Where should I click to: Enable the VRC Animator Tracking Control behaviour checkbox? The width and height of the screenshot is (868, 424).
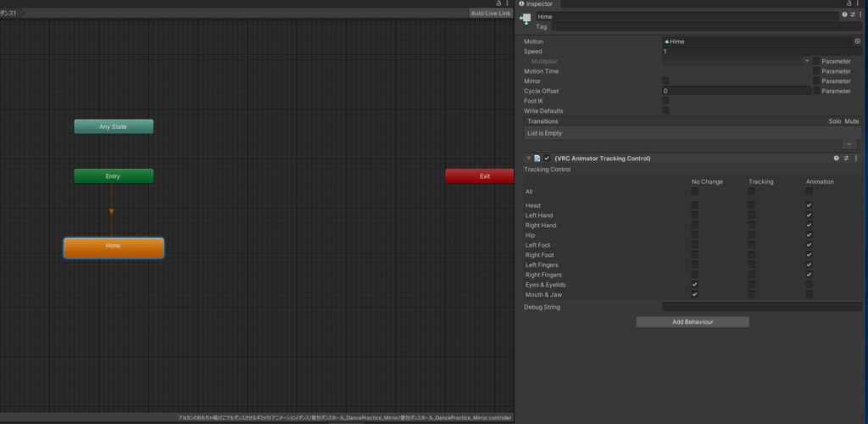(x=547, y=159)
